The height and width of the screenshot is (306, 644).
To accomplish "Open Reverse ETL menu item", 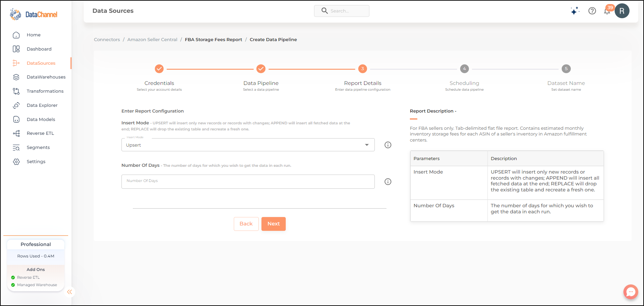I will 40,133.
